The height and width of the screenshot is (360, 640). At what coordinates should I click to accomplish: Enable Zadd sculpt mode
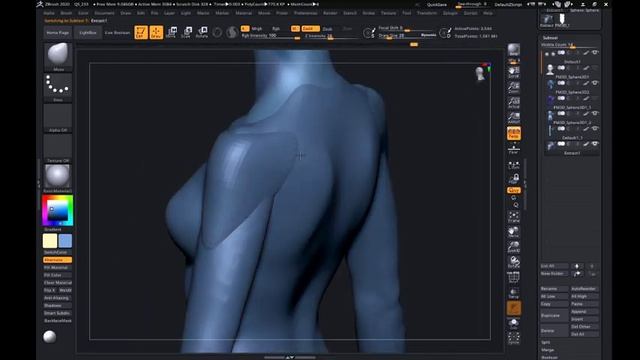(310, 29)
